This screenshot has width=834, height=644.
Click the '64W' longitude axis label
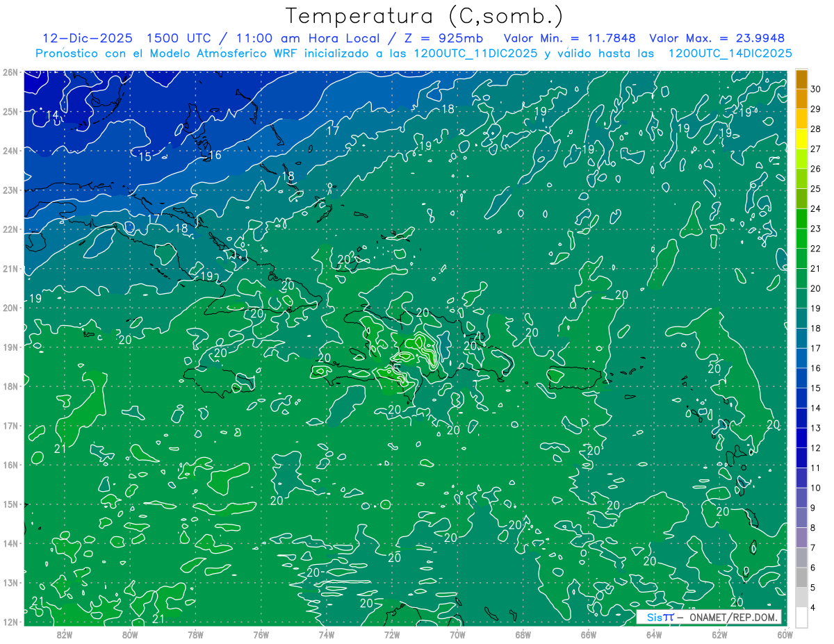click(x=654, y=634)
